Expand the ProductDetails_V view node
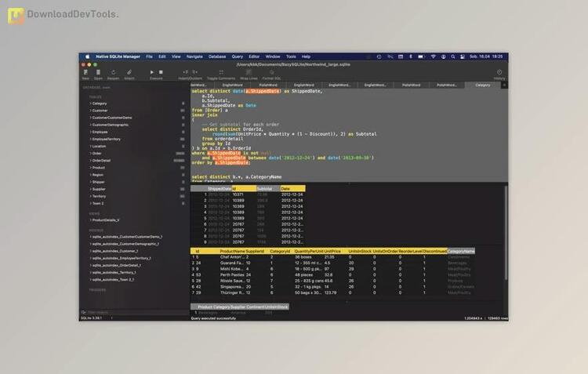Image resolution: width=588 pixels, height=374 pixels. 90,220
